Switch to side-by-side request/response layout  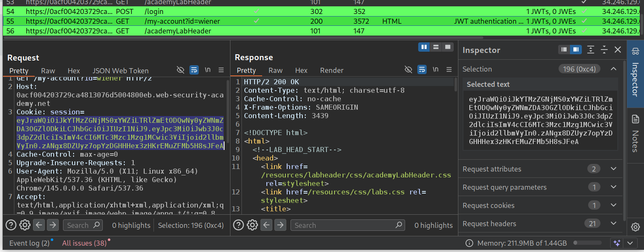point(424,47)
